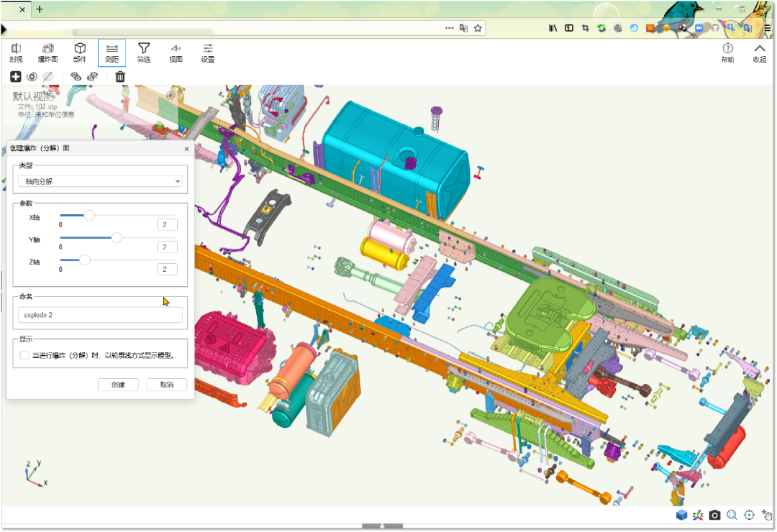The width and height of the screenshot is (777, 532).
Task: Bookmark this page with star icon
Action: click(x=478, y=28)
